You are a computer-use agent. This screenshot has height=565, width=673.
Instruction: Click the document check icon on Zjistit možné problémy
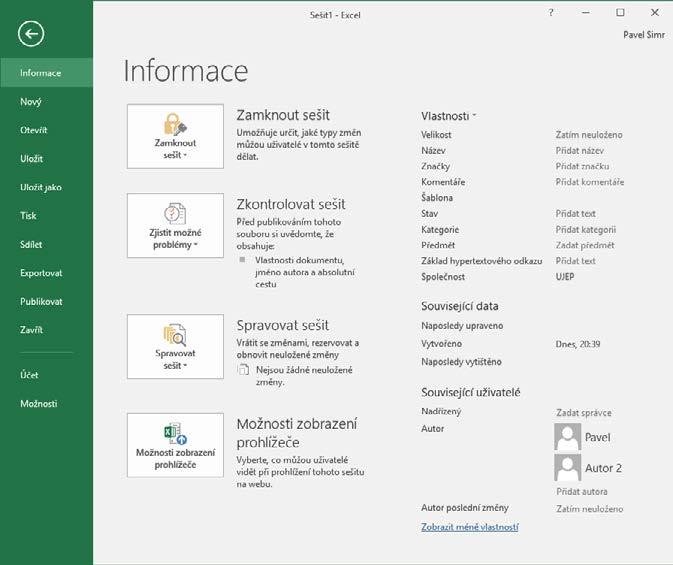point(175,213)
